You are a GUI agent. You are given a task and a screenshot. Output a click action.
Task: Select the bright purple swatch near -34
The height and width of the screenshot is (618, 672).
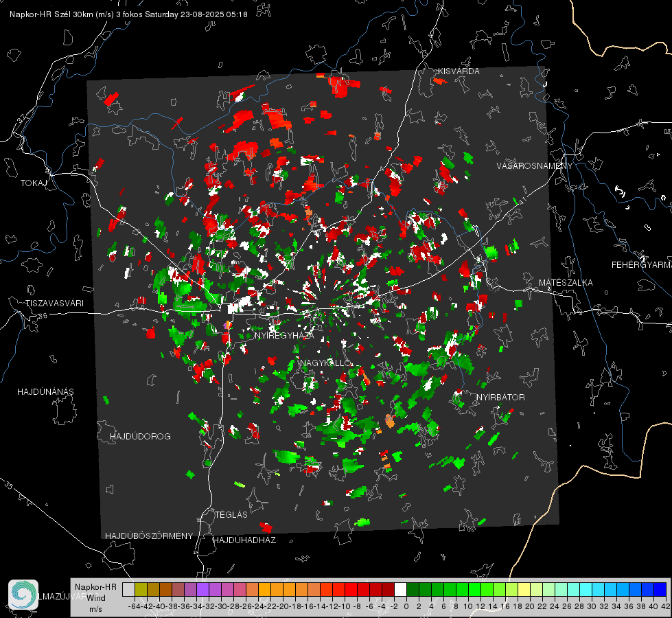tap(202, 589)
